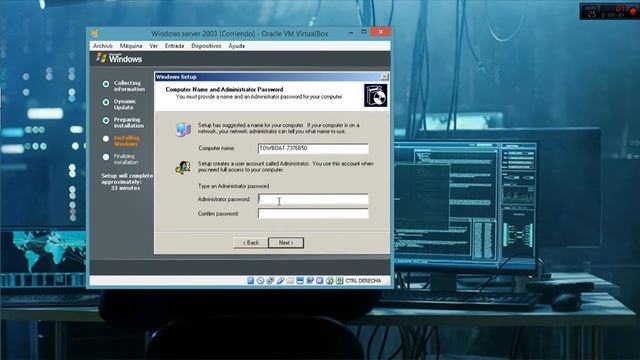Viewport: 640px width, 360px height.
Task: Open the Ver menu
Action: tap(153, 46)
